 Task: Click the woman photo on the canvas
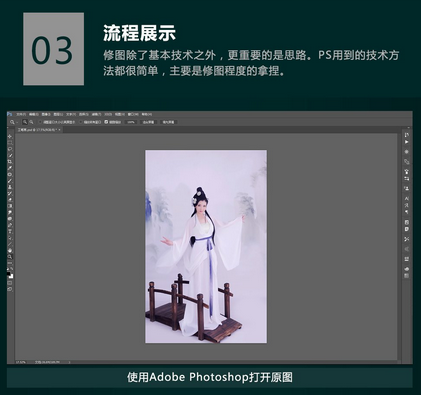click(x=206, y=246)
